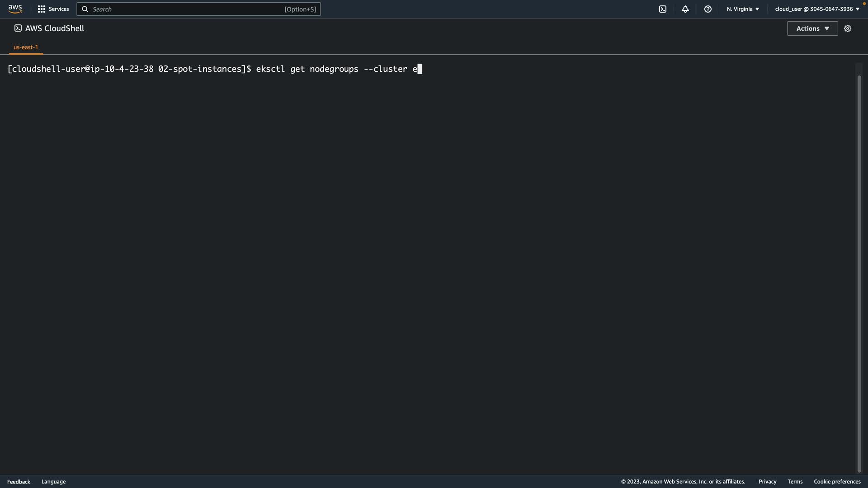Open CloudShell icon in top navigation

pyautogui.click(x=663, y=9)
